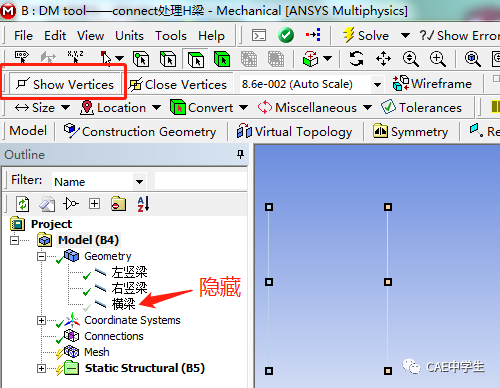The width and height of the screenshot is (500, 388).
Task: Expand Static Structural (B5) node
Action: pos(41,368)
